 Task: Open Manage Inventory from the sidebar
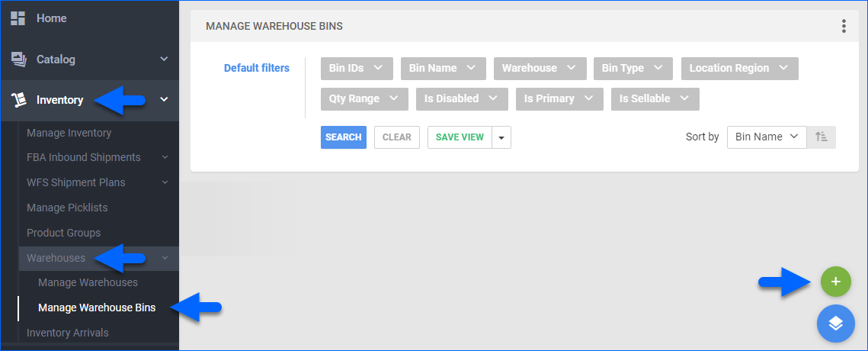click(x=69, y=133)
